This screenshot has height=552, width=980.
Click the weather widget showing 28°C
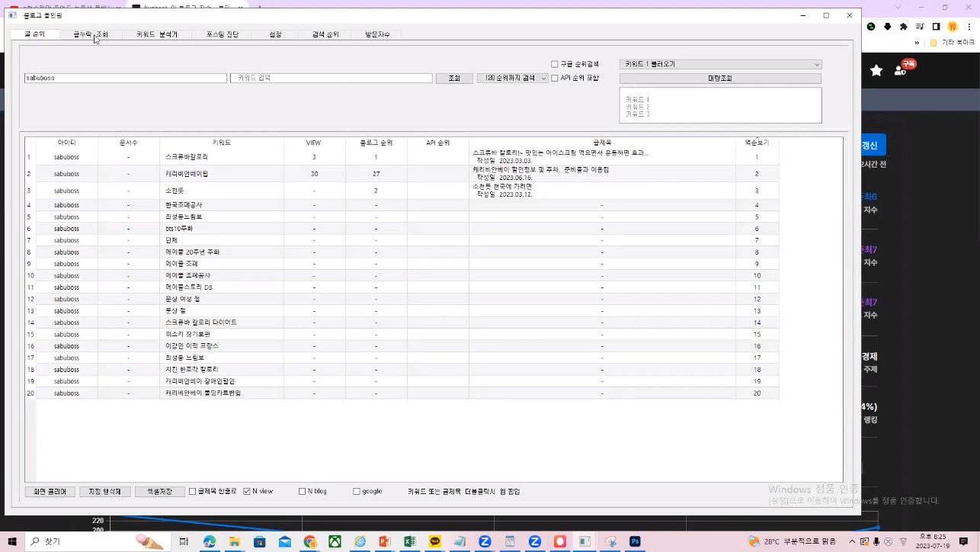[793, 541]
